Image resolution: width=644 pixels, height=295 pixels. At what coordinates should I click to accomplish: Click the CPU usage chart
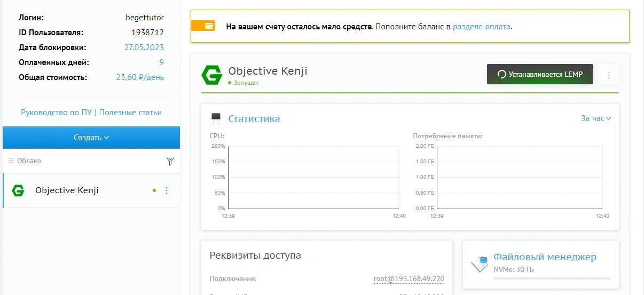click(x=313, y=177)
